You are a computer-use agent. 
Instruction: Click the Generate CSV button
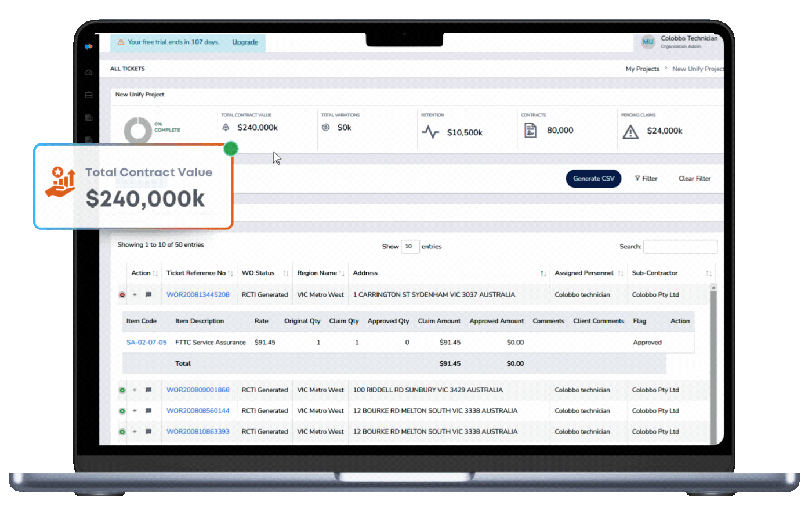593,178
